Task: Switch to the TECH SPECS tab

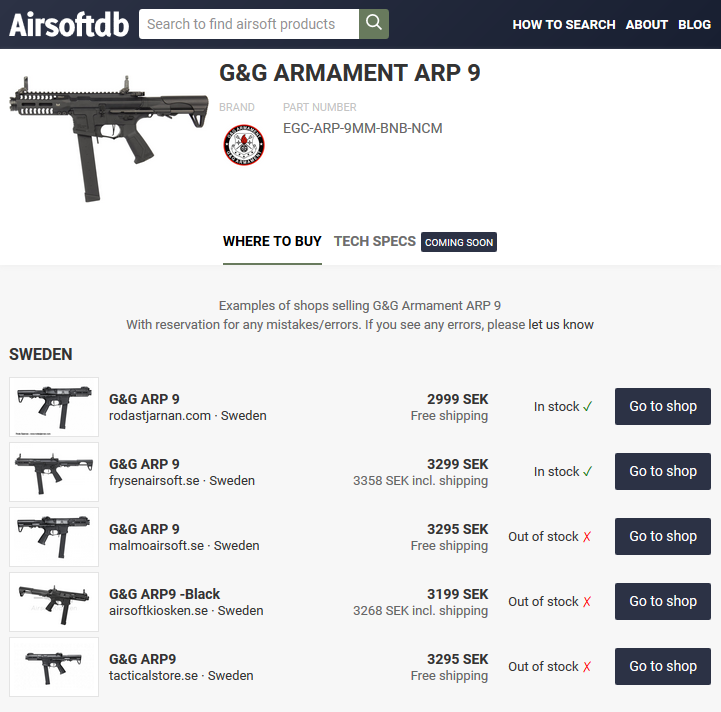Action: pyautogui.click(x=375, y=241)
